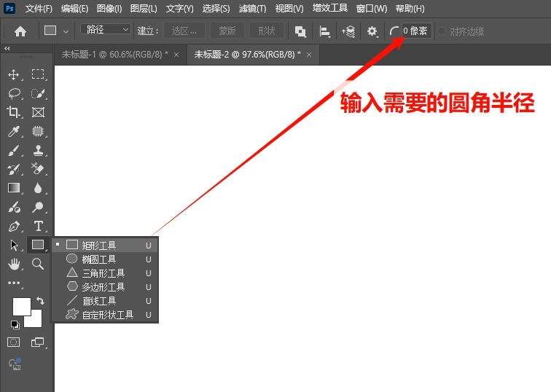
Task: Open the 增效工具 menu
Action: [x=330, y=9]
